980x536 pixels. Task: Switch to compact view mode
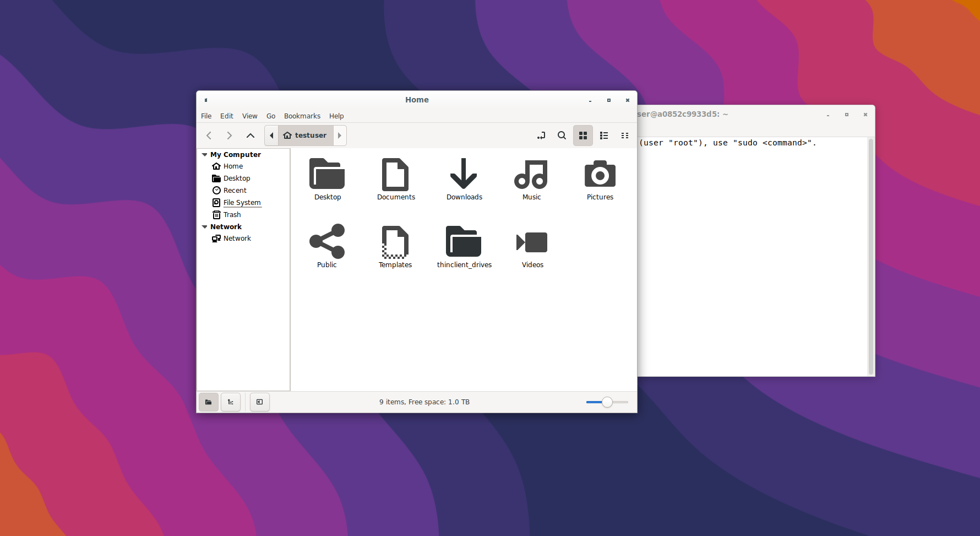click(625, 136)
